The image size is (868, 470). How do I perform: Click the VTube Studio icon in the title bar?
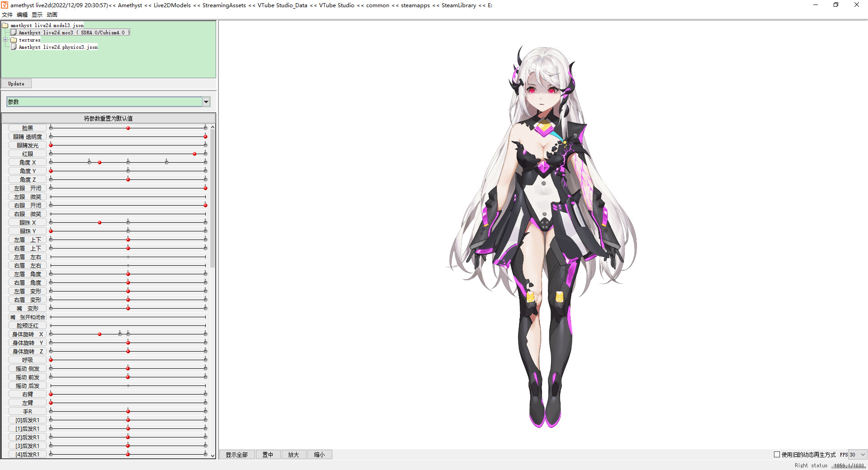pos(5,5)
